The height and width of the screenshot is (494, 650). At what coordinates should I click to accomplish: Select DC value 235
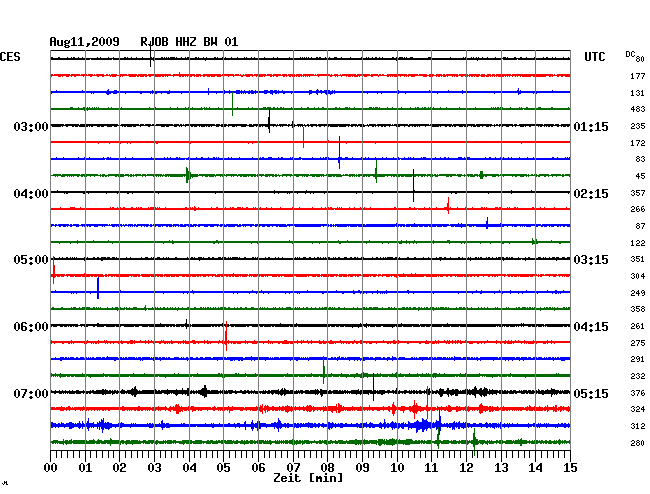(638, 126)
